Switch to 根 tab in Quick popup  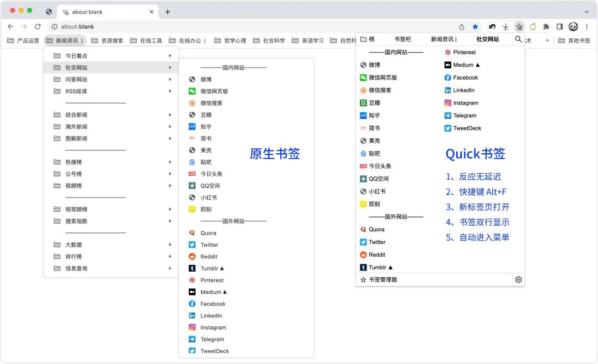tap(368, 39)
